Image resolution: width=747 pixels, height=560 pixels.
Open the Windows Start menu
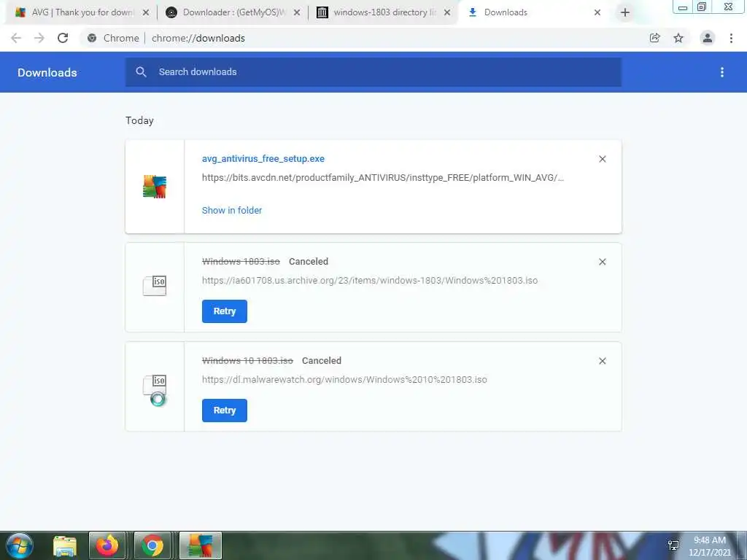pyautogui.click(x=20, y=545)
